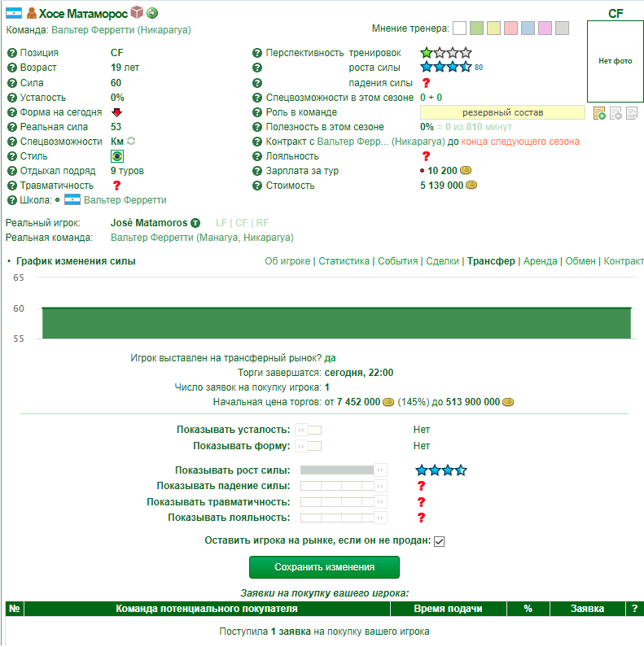Open help icon for Перспективность тренировок

coord(257,53)
